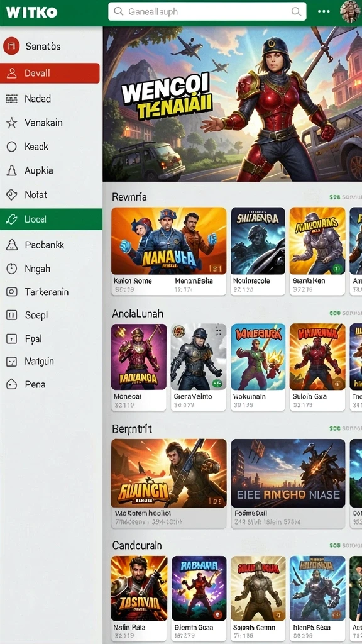Click the Revınria section heading
The height and width of the screenshot is (644, 362).
pos(129,197)
